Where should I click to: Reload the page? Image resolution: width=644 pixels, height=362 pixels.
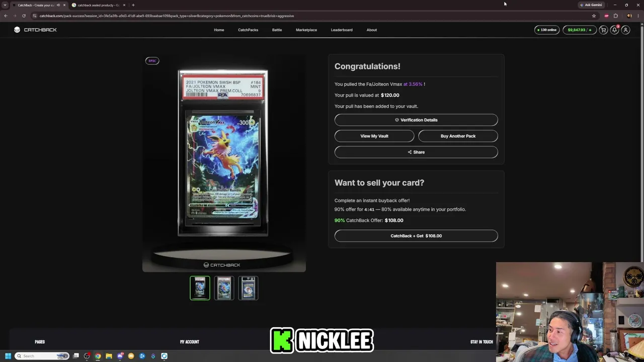24,16
